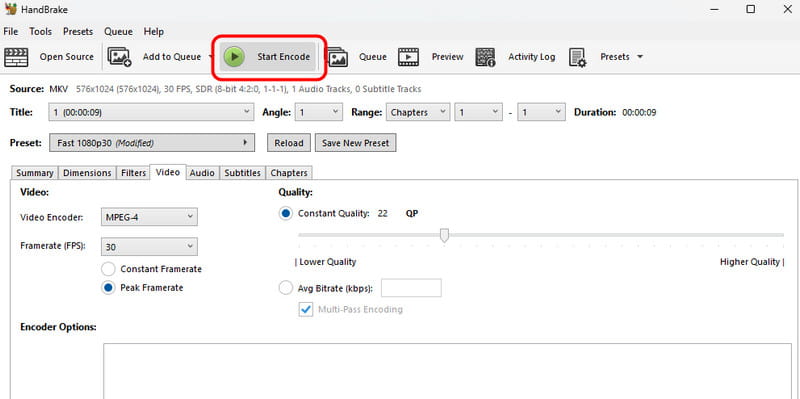Click the Constant Quality slider handle
The image size is (800, 399).
(444, 235)
